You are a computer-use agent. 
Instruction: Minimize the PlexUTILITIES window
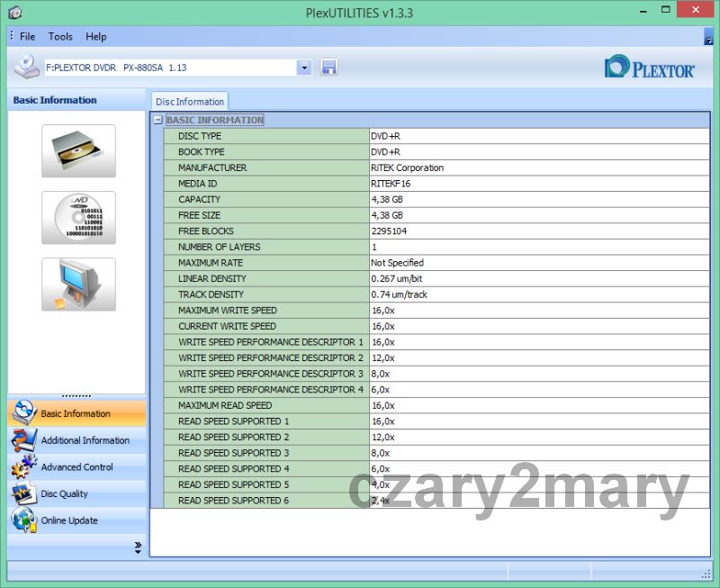coord(643,10)
